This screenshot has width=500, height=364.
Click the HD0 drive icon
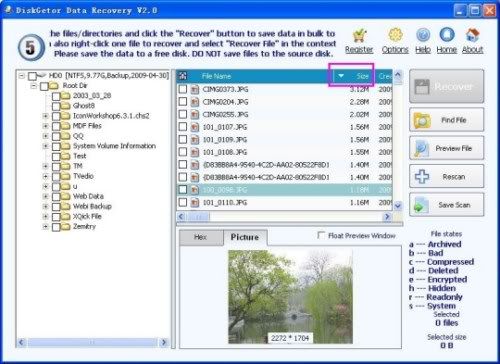click(42, 75)
